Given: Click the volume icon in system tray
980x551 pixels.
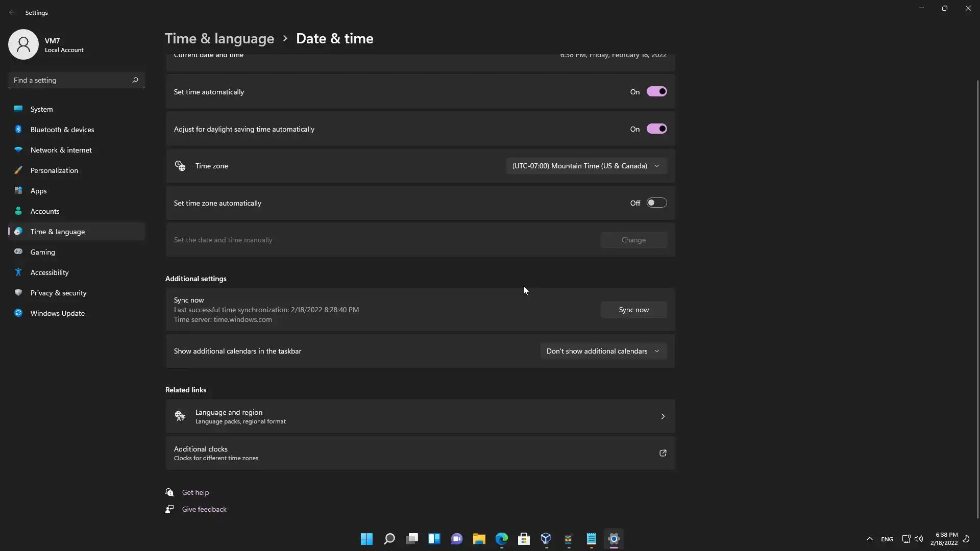Looking at the screenshot, I should tap(919, 539).
